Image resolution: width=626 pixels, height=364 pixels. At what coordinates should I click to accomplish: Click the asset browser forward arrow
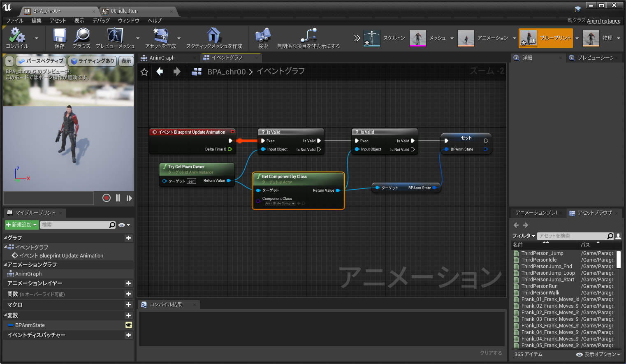526,225
